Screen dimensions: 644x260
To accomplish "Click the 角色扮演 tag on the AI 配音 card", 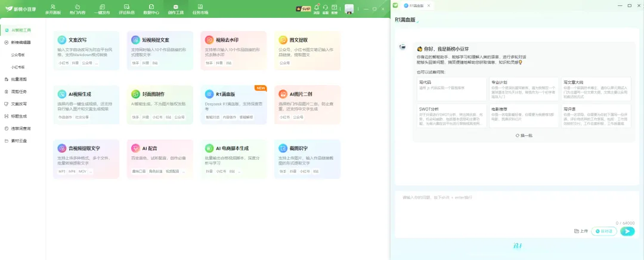I will pyautogui.click(x=156, y=171).
